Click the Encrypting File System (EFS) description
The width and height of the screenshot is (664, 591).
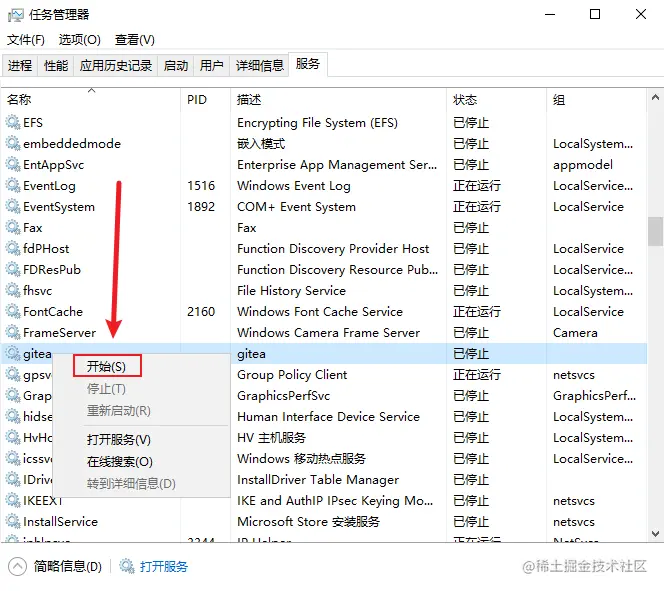click(318, 123)
